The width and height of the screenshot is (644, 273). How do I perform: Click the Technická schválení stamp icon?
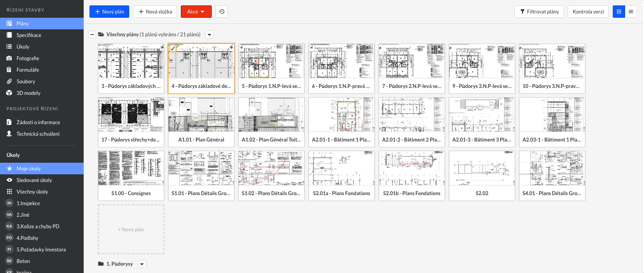9,134
